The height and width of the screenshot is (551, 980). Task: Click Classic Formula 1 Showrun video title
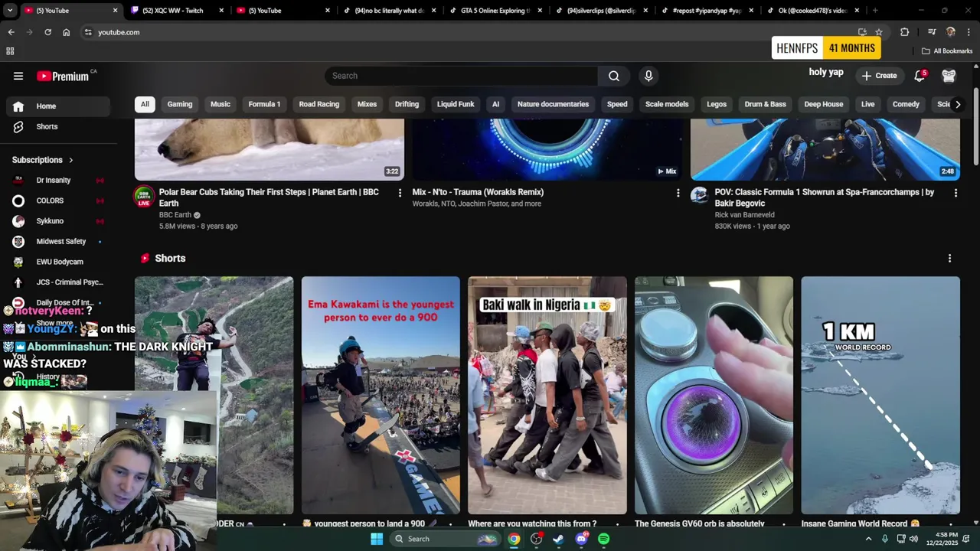825,197
